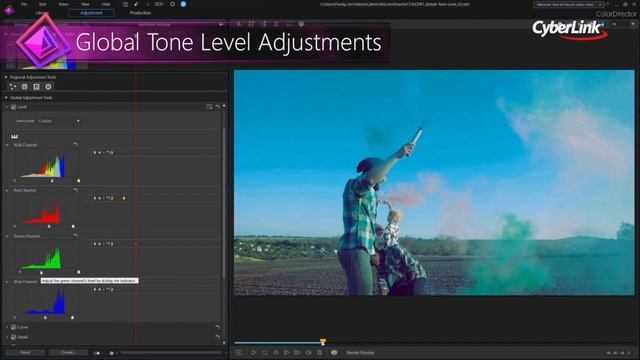Click the speech bubble icon before Render Preview
The image size is (640, 360).
[x=334, y=352]
